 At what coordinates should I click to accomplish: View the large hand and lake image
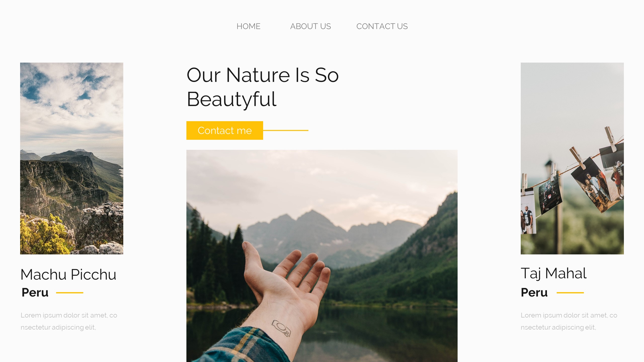click(x=322, y=256)
